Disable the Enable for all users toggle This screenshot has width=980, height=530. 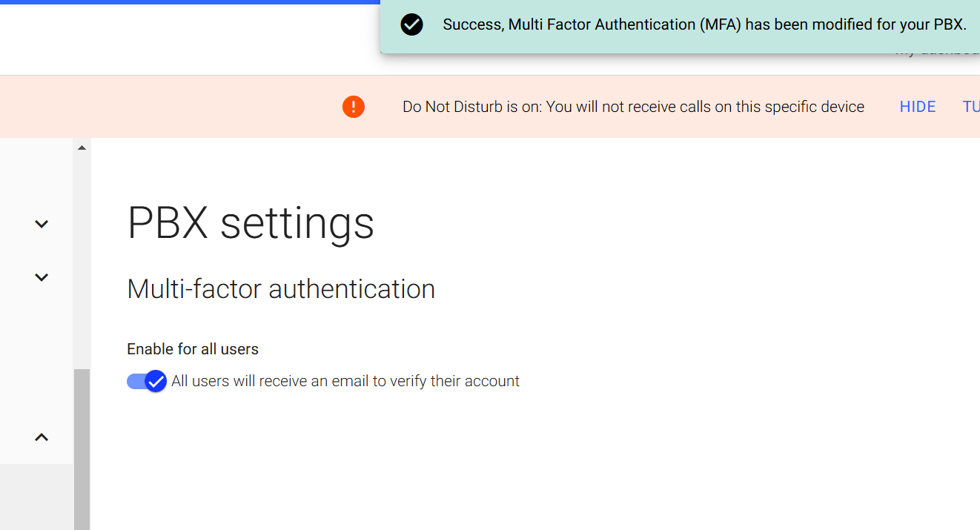pyautogui.click(x=147, y=381)
